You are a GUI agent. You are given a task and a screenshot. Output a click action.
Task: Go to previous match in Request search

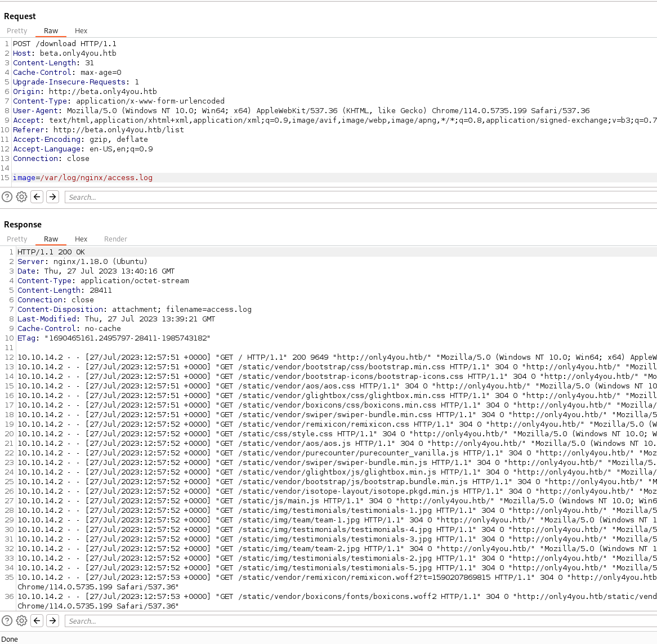[37, 196]
